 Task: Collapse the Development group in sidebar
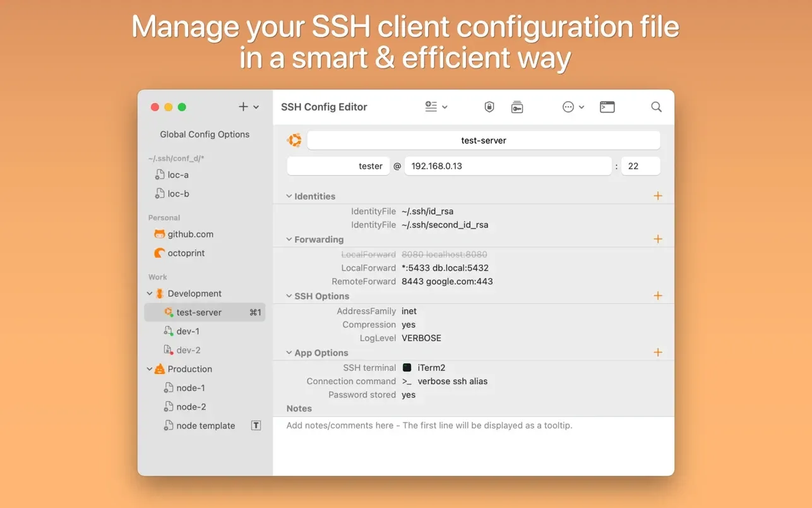click(x=150, y=293)
